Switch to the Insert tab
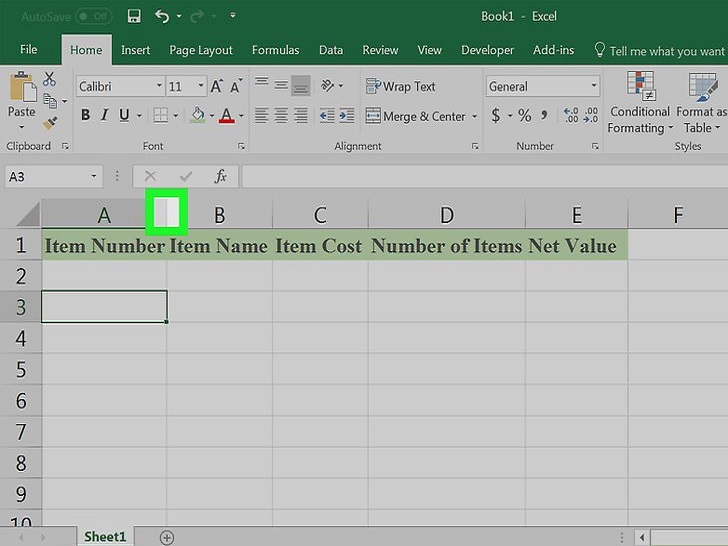This screenshot has width=728, height=546. click(x=136, y=50)
